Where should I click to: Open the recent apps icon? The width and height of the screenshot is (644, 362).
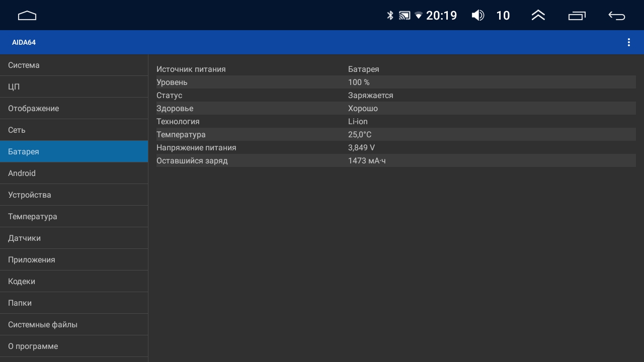point(577,16)
